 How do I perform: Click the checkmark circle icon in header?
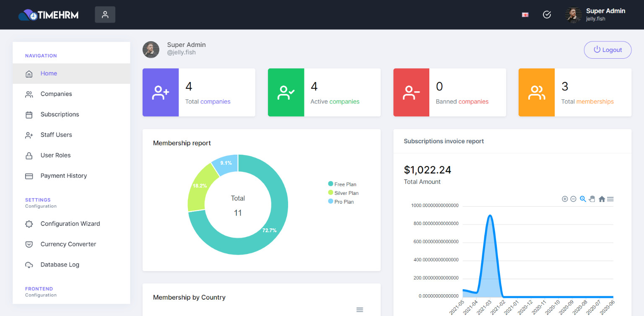click(x=547, y=15)
